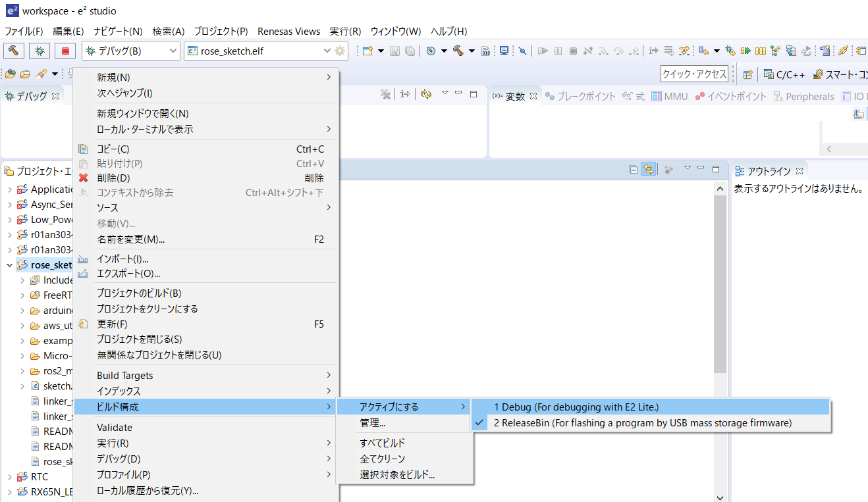Select the ブレークポイント tab
The height and width of the screenshot is (502, 868).
(x=580, y=96)
